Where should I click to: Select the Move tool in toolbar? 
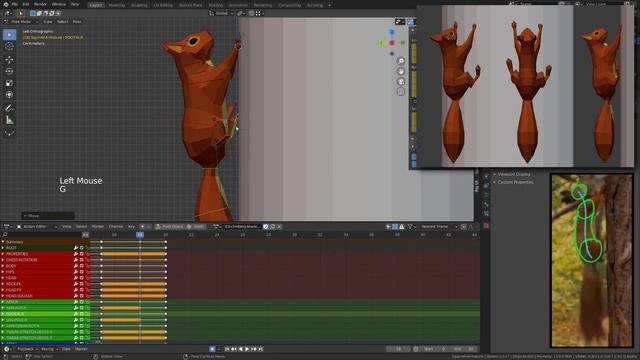point(9,60)
